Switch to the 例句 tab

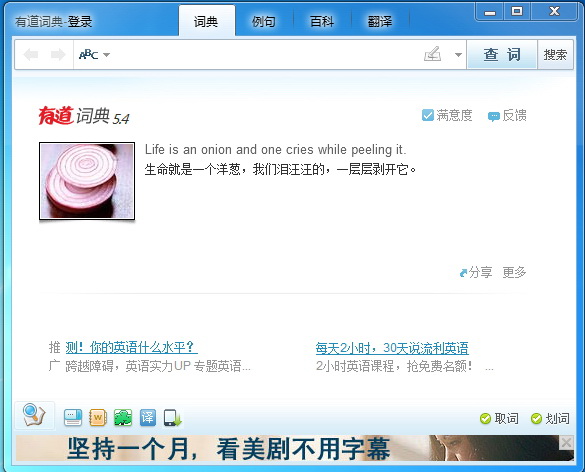(264, 22)
